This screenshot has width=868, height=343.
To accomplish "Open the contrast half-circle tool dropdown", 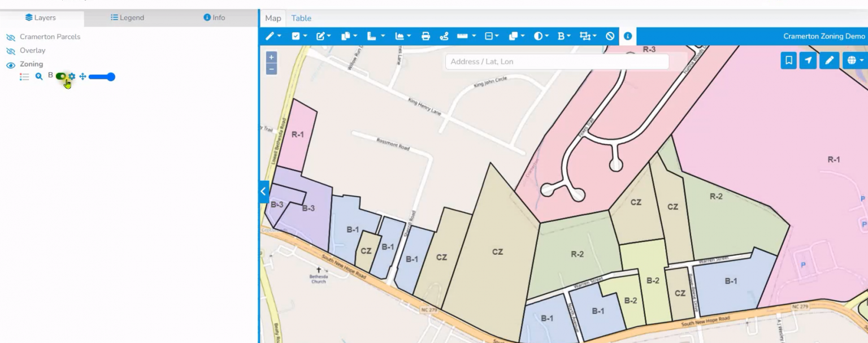I will [541, 36].
